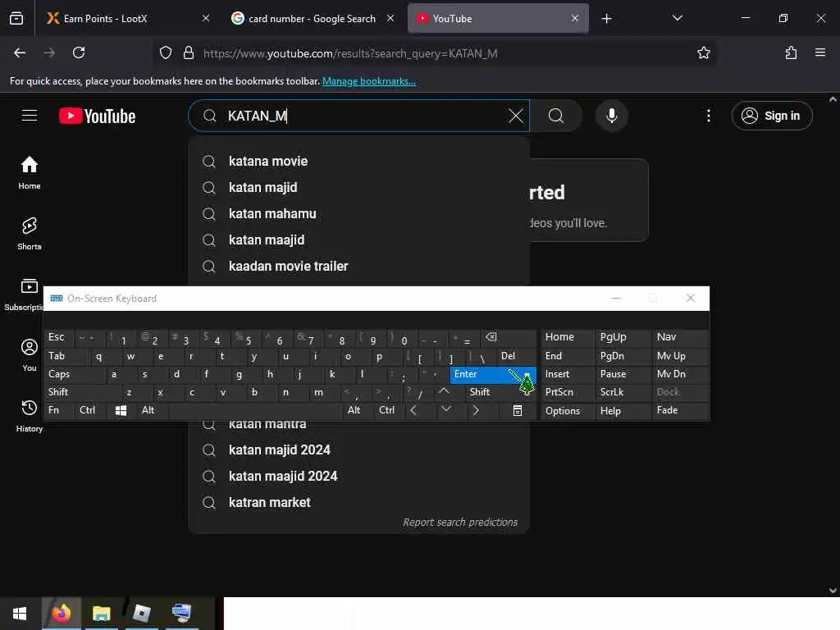
Task: Open On-Screen Keyboard Options
Action: click(567, 410)
